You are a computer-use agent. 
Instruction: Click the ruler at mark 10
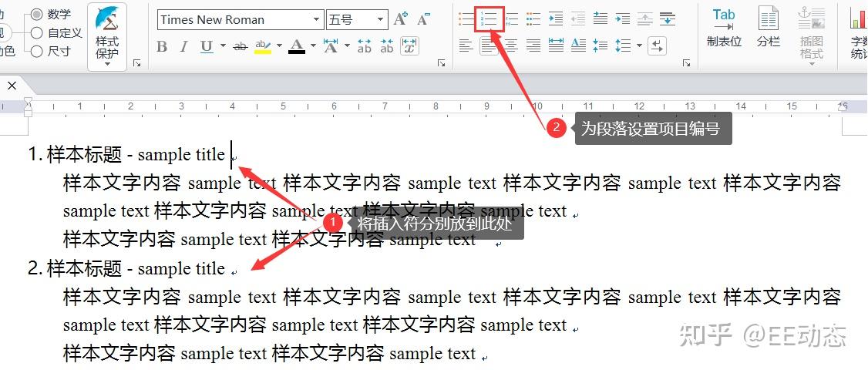point(537,106)
